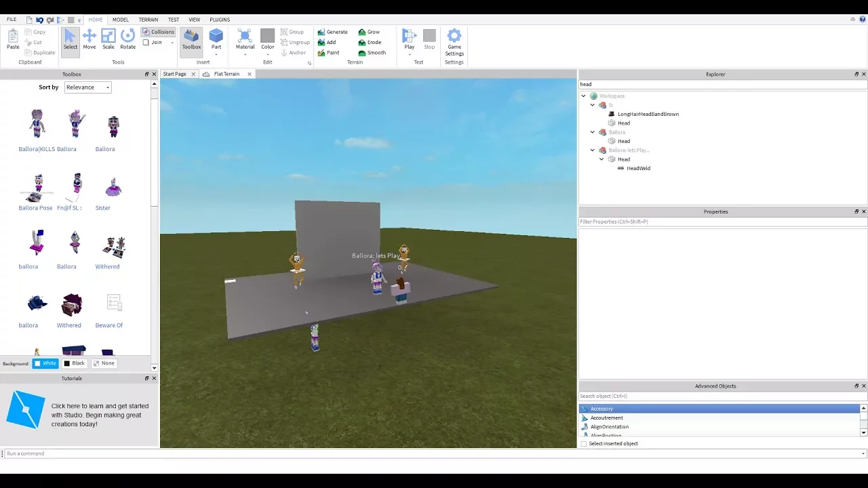
Task: Click the terrain Paint tool
Action: pos(328,53)
